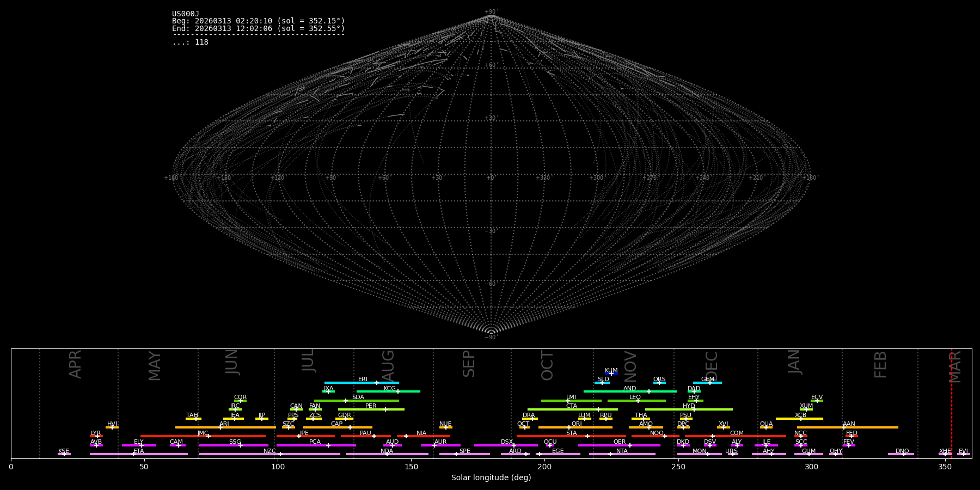Click the XHE shower label

(945, 451)
